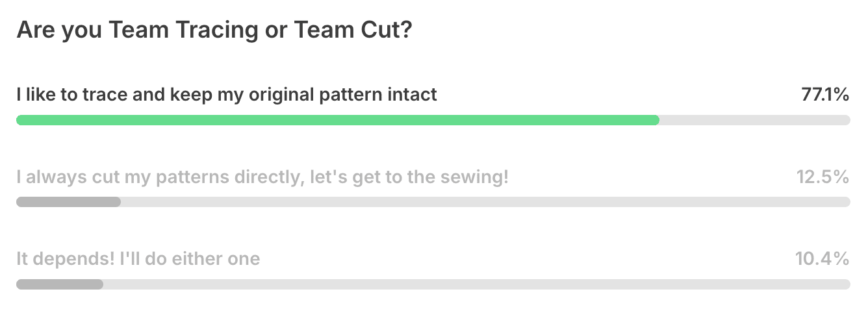Click the 10.4% result value
Viewport: 868px width, 322px height.
(822, 259)
